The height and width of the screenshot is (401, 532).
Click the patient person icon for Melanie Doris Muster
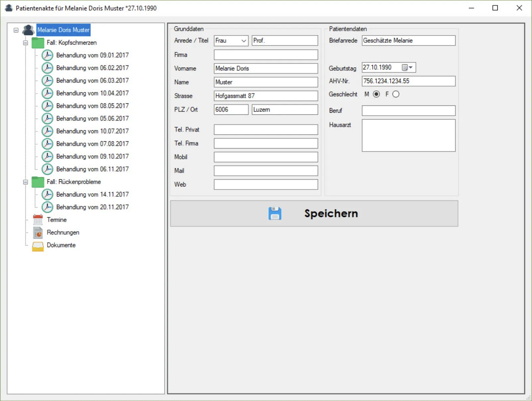coord(28,30)
